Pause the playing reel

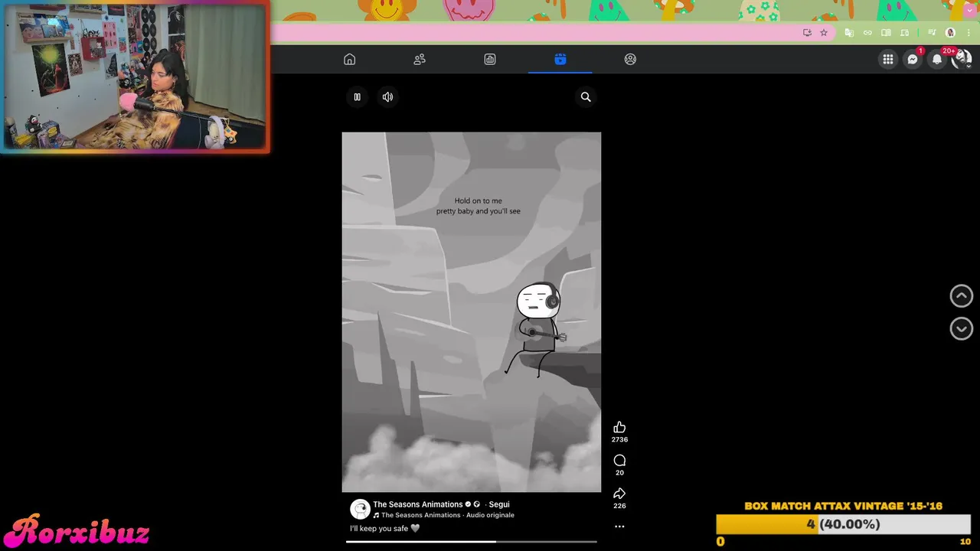357,97
